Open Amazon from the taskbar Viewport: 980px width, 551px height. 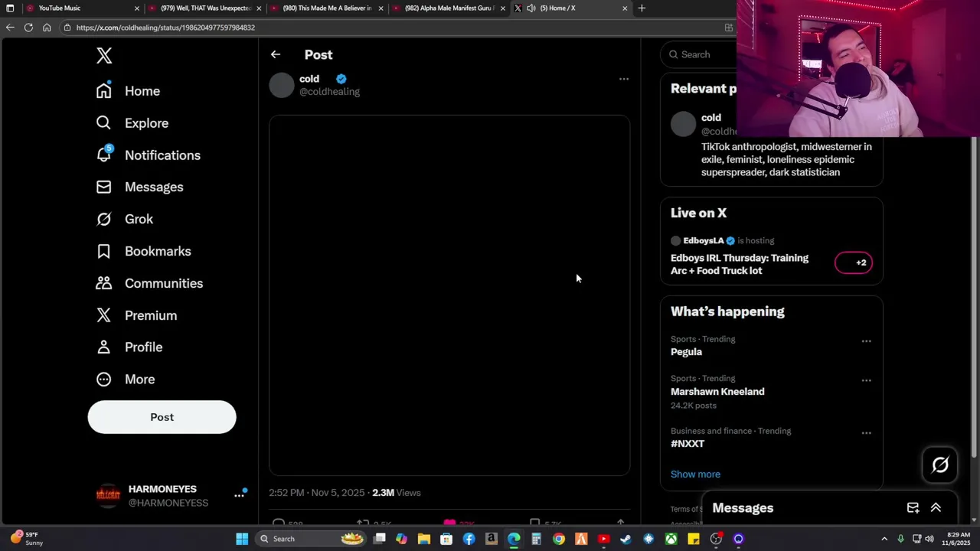[x=492, y=539]
